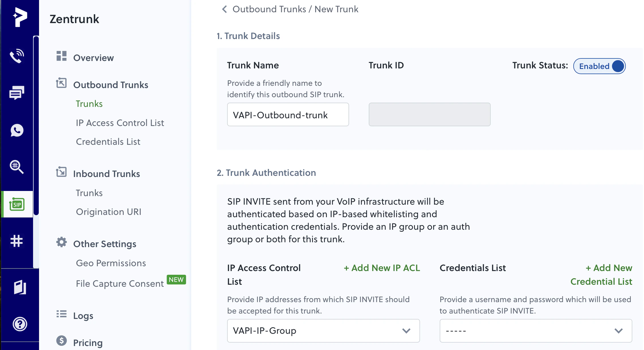Select the documentation book icon
Screen dimensions: 644x350
click(19, 288)
